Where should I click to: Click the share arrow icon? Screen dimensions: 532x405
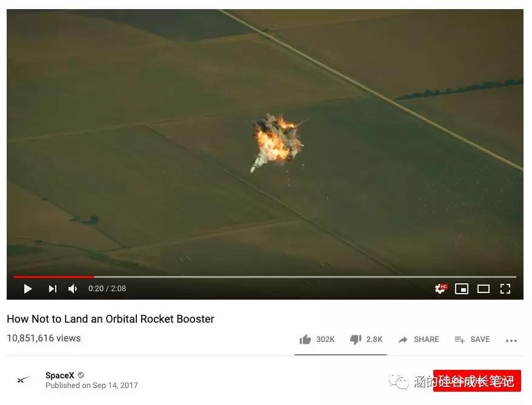tap(403, 340)
